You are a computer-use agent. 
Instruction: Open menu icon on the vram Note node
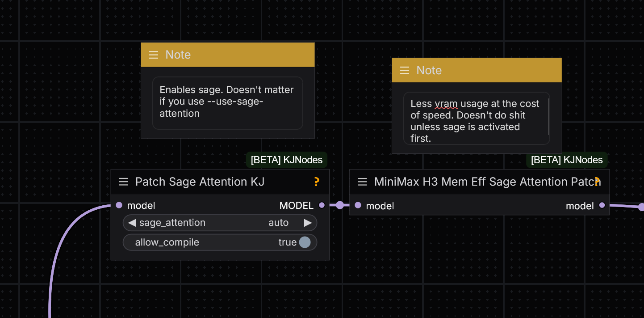(405, 70)
